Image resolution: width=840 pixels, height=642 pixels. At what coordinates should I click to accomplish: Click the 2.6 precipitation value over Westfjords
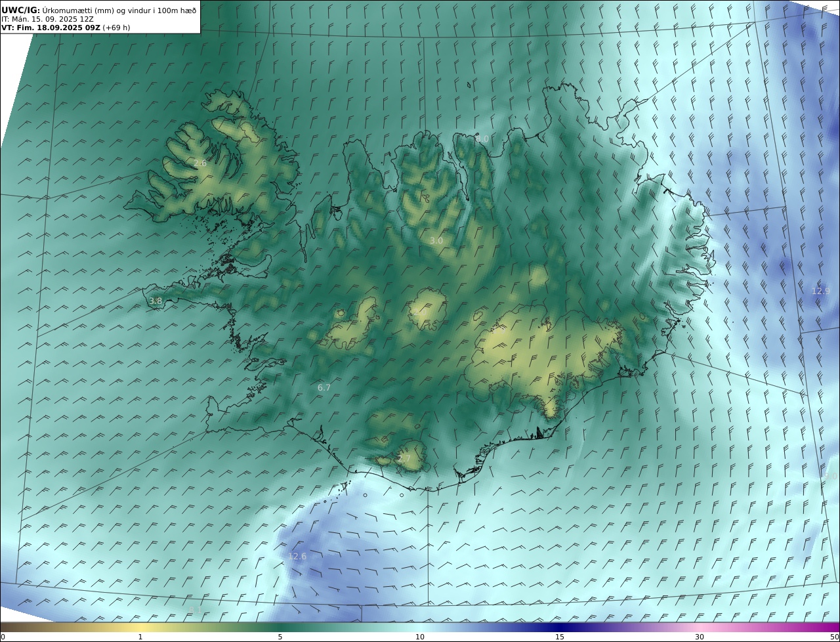[x=200, y=163]
